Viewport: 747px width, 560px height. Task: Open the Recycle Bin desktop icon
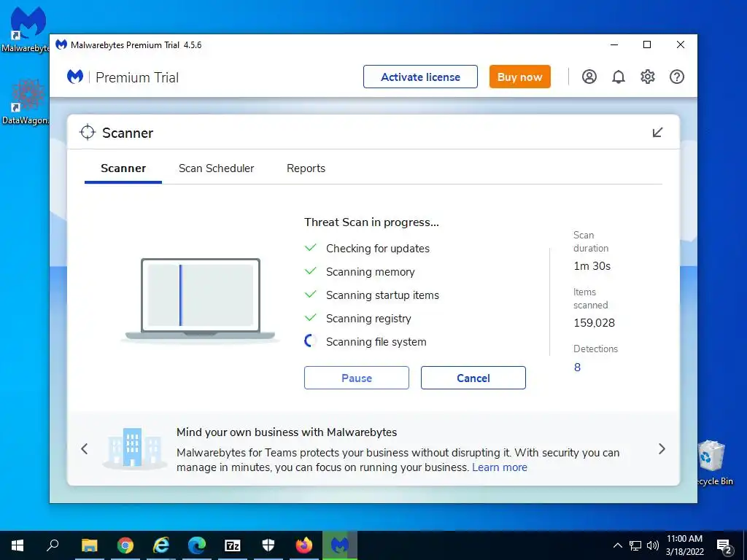[x=713, y=463]
